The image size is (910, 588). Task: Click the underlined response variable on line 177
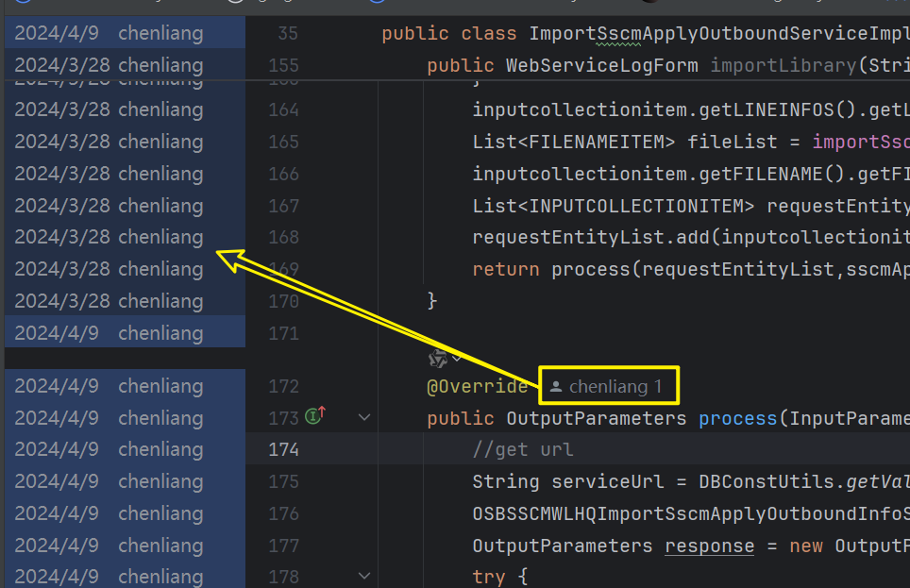709,546
